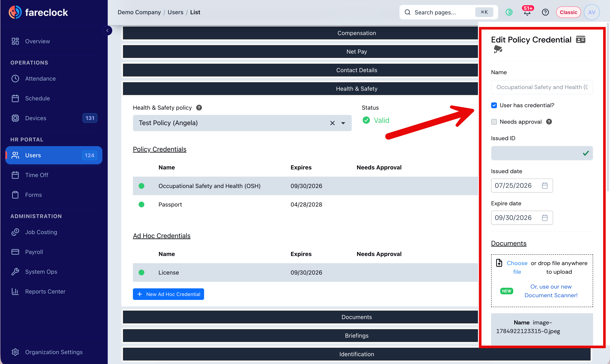Open the Health & Safety policy dropdown arrow

pyautogui.click(x=343, y=123)
